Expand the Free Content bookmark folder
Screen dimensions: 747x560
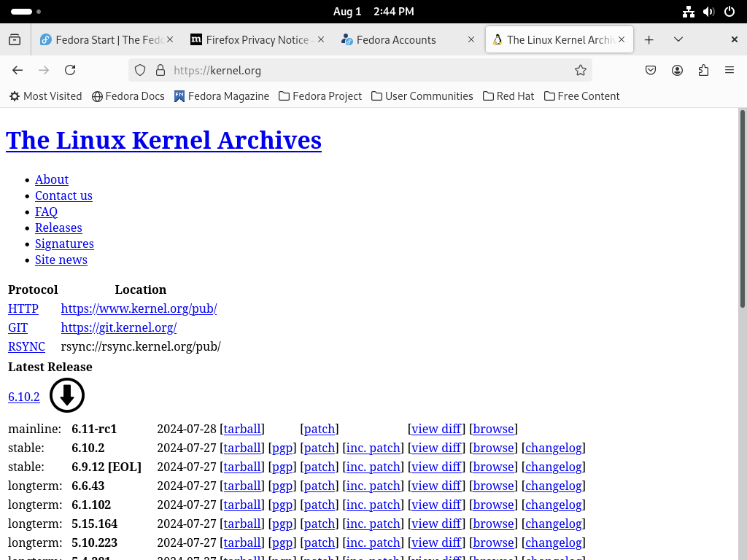click(x=581, y=96)
